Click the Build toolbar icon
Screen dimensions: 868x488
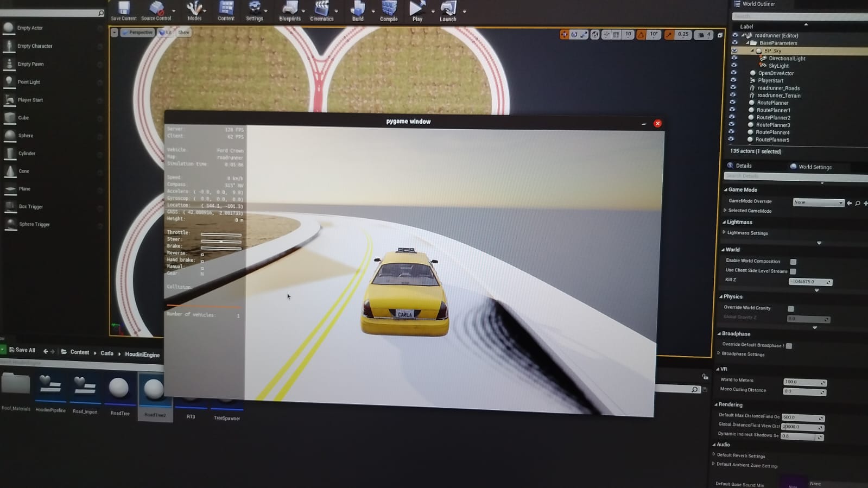pyautogui.click(x=358, y=11)
